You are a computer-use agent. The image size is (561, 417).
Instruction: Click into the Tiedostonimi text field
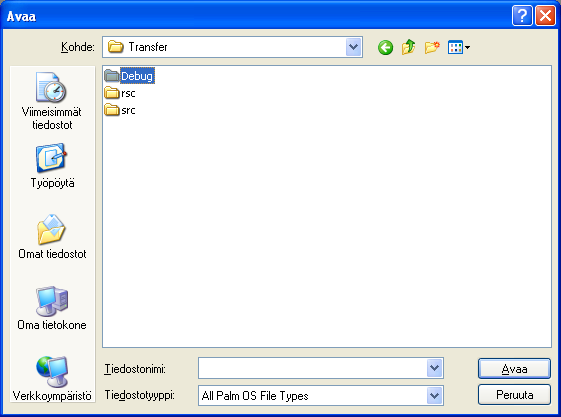tap(312, 368)
